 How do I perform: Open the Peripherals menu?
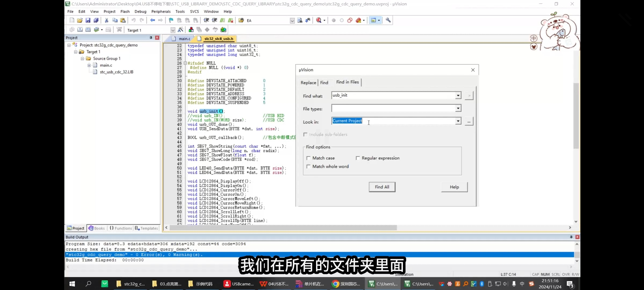click(x=161, y=12)
